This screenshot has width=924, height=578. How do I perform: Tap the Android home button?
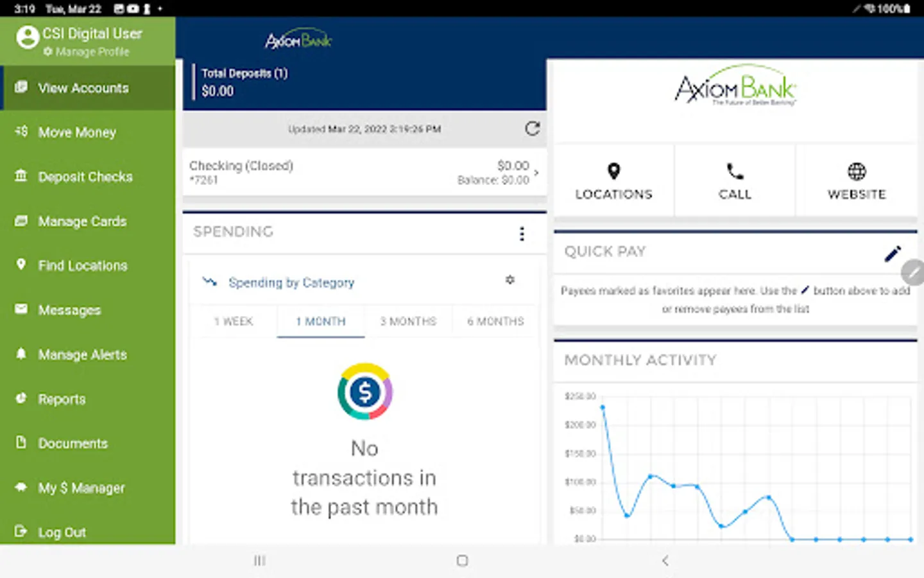click(x=462, y=561)
